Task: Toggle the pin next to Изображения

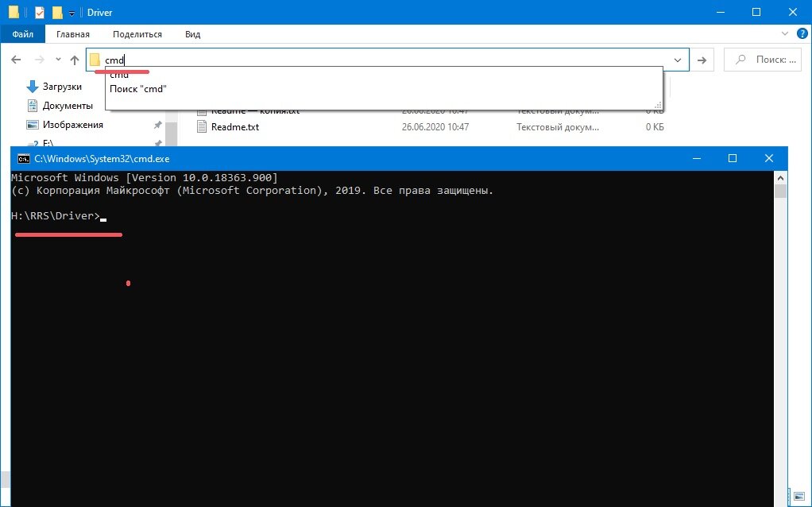Action: (x=157, y=124)
